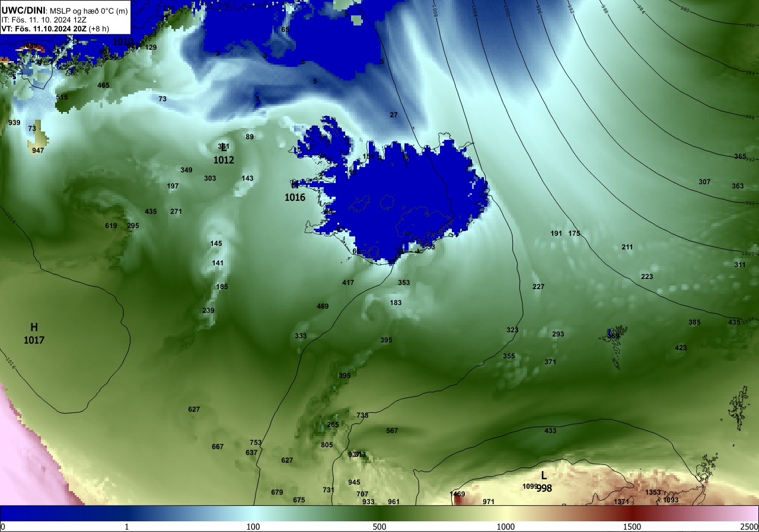Click the height value 939
759x532 pixels.
pyautogui.click(x=14, y=123)
